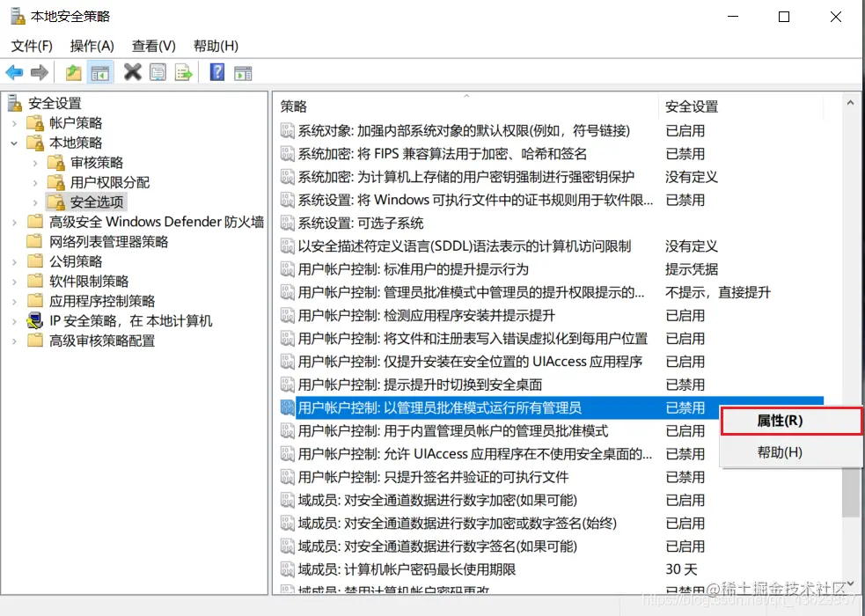Open the 文件(F) menu
Viewport: 865px width, 616px height.
click(31, 45)
